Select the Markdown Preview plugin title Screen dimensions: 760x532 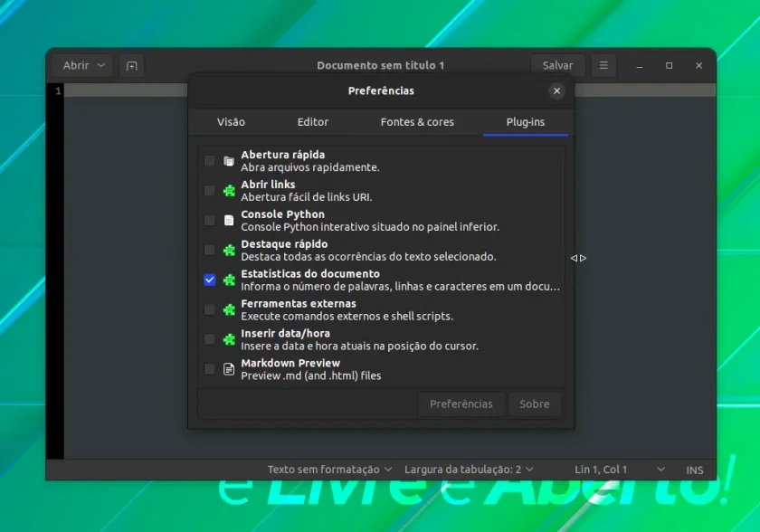point(290,363)
